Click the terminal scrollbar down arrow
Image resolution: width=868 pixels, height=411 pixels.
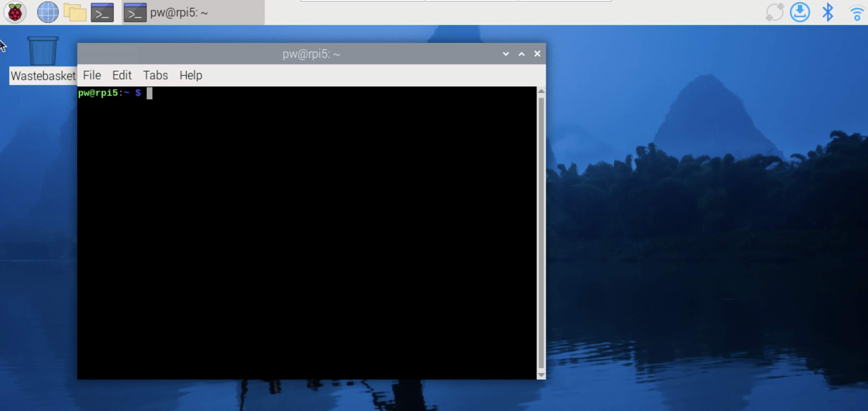coord(541,375)
